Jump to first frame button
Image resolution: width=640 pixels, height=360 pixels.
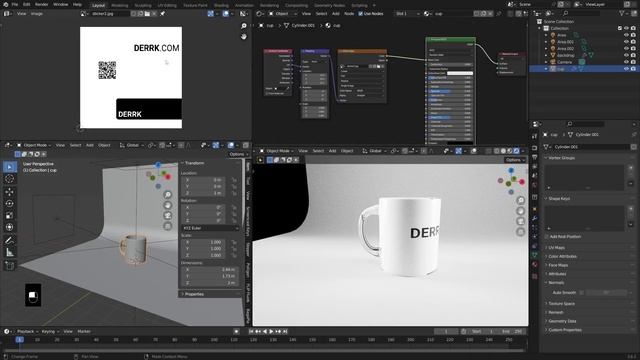[251, 331]
